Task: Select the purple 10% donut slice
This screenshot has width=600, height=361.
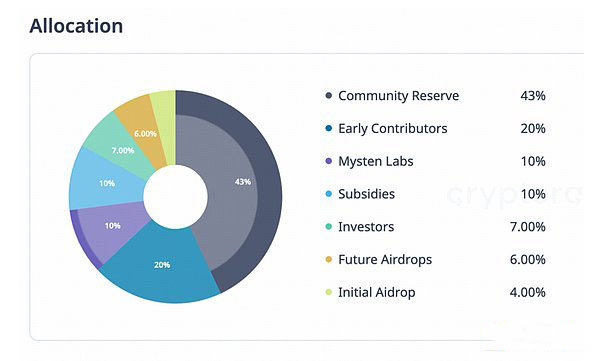Action: (109, 230)
